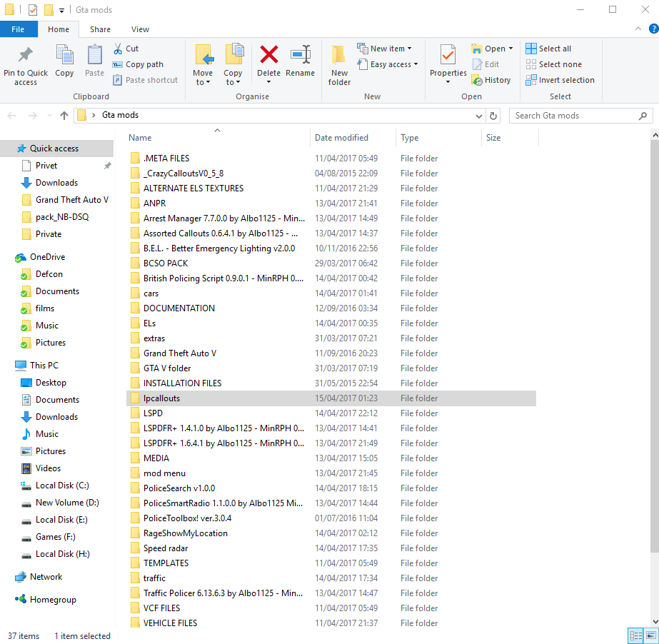The width and height of the screenshot is (659, 644).
Task: Click the red Delete icon
Action: tap(269, 55)
